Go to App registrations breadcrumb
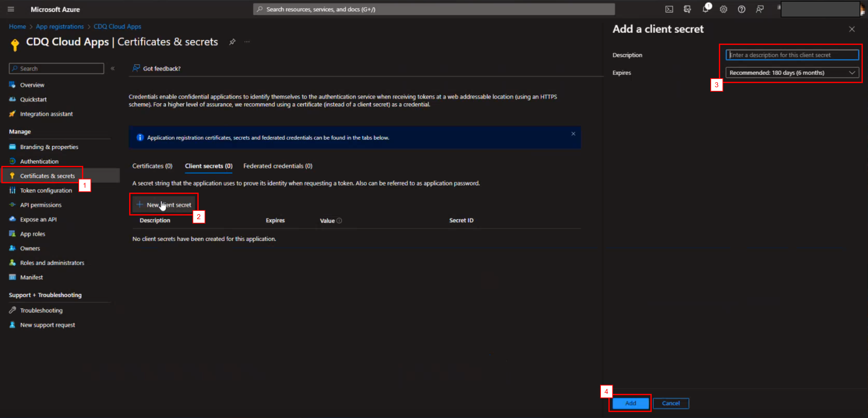 tap(60, 26)
